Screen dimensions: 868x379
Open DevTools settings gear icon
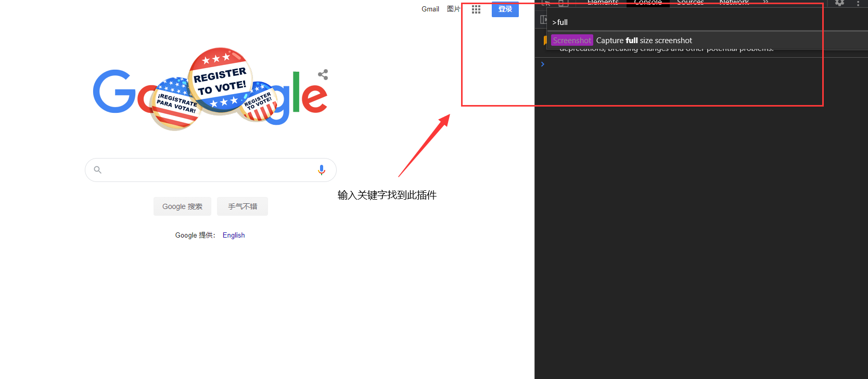point(839,3)
